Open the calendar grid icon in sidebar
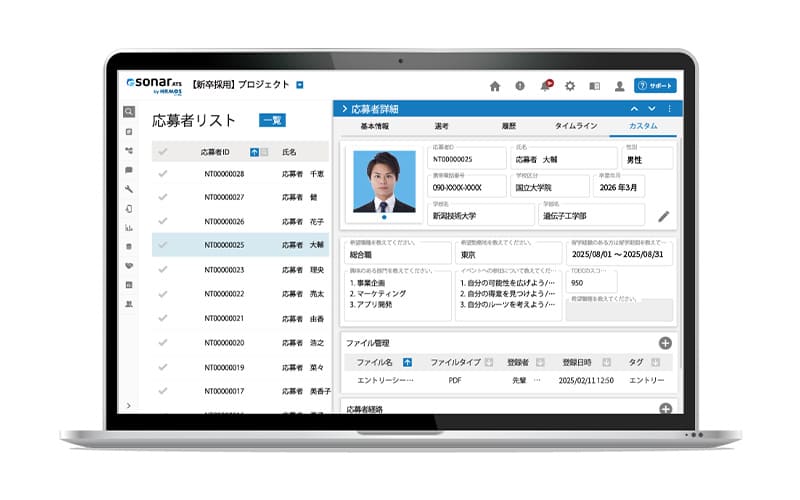Image resolution: width=800 pixels, height=500 pixels. [129, 285]
